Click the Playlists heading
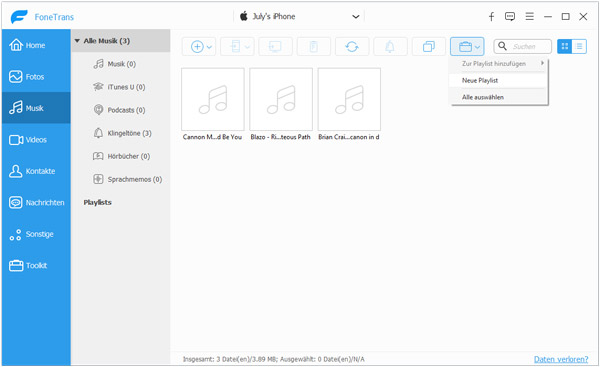Viewport: 600px width, 367px height. 98,202
